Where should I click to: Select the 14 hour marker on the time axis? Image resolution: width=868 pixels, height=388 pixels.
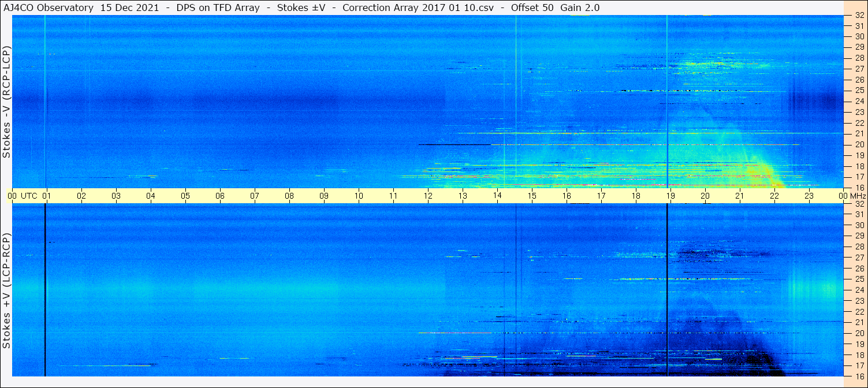(497, 196)
